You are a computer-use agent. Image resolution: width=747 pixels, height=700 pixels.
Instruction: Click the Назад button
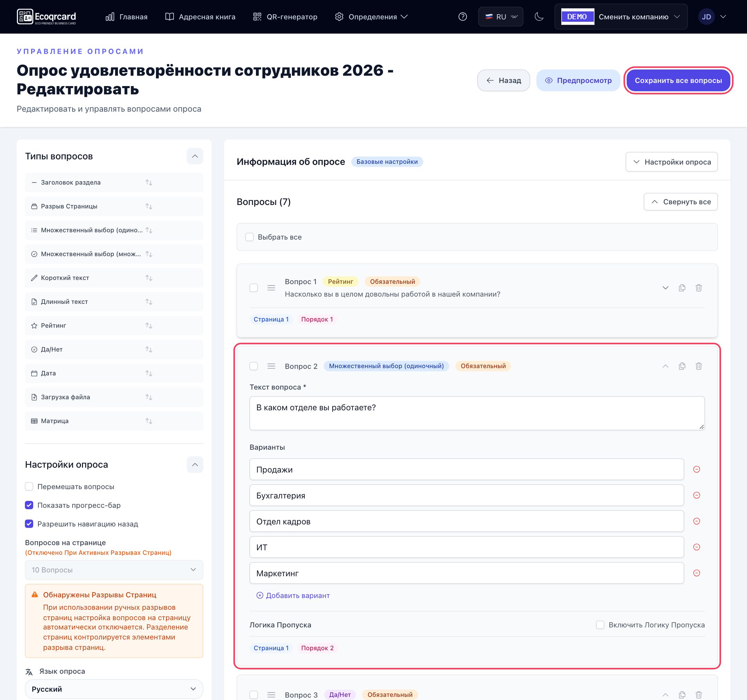tap(504, 80)
